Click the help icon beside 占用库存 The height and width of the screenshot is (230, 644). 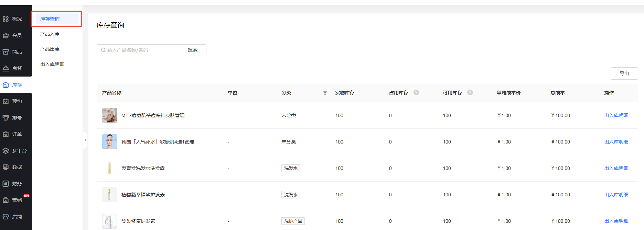tap(416, 92)
